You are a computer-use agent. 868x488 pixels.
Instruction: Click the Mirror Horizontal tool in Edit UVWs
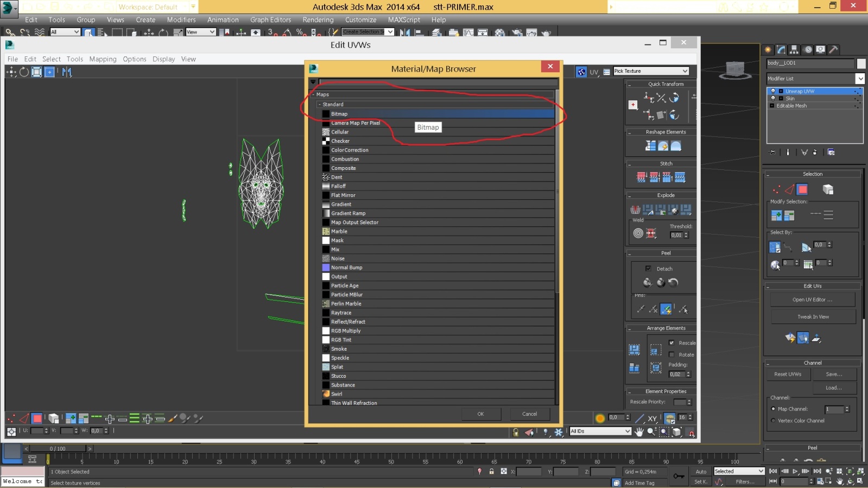[67, 72]
